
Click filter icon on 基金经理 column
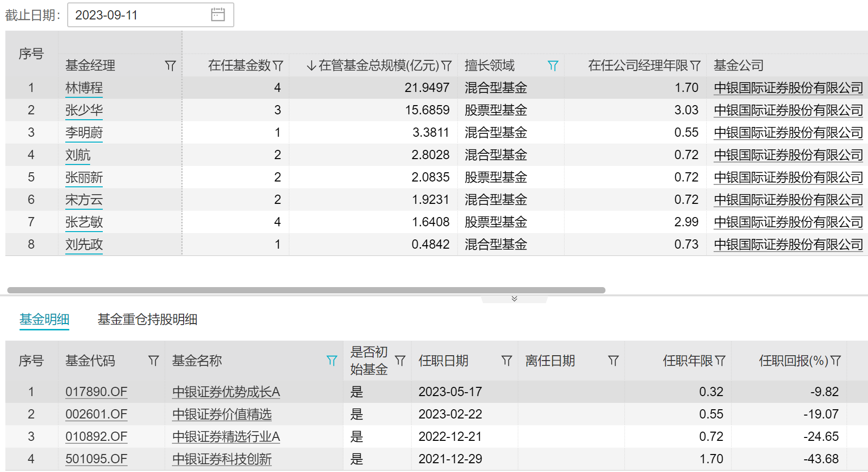170,66
